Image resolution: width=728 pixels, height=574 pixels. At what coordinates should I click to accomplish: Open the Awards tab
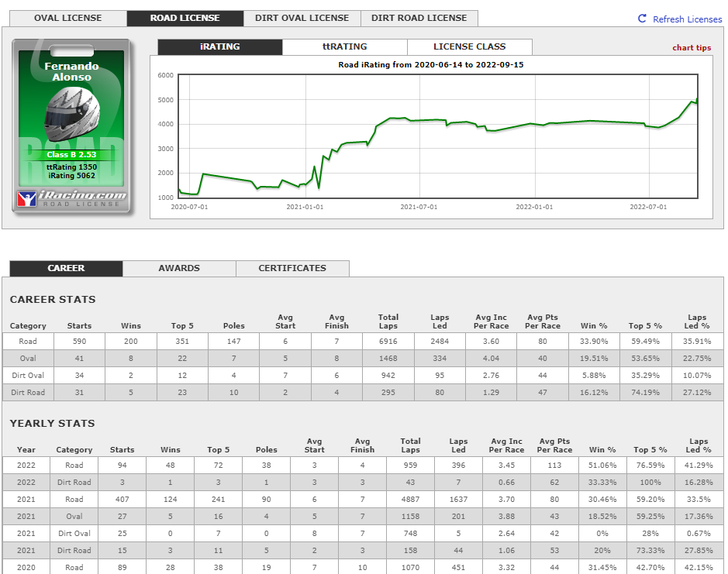(x=179, y=268)
